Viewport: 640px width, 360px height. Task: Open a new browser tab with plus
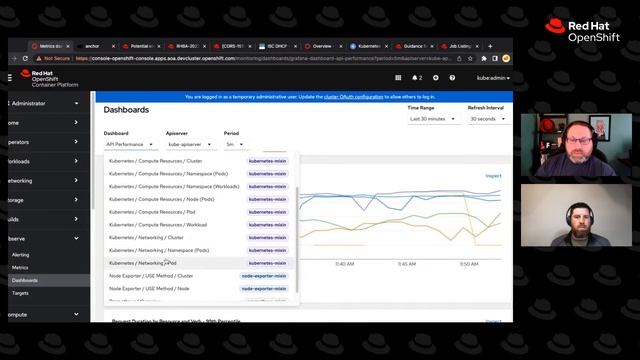(x=490, y=46)
